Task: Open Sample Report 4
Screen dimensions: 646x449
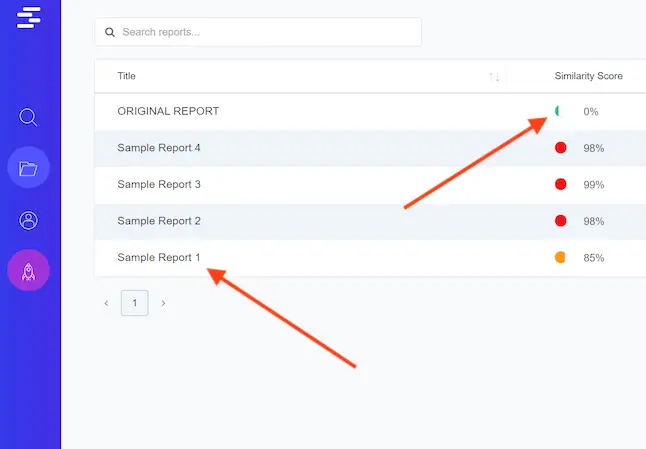Action: (159, 148)
